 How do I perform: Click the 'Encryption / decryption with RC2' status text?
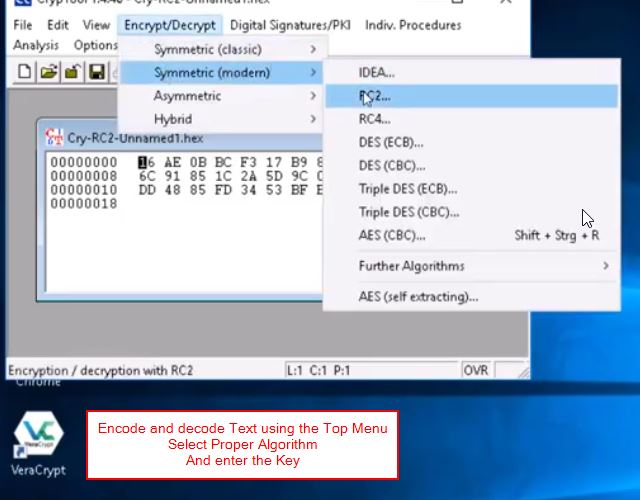coord(100,371)
